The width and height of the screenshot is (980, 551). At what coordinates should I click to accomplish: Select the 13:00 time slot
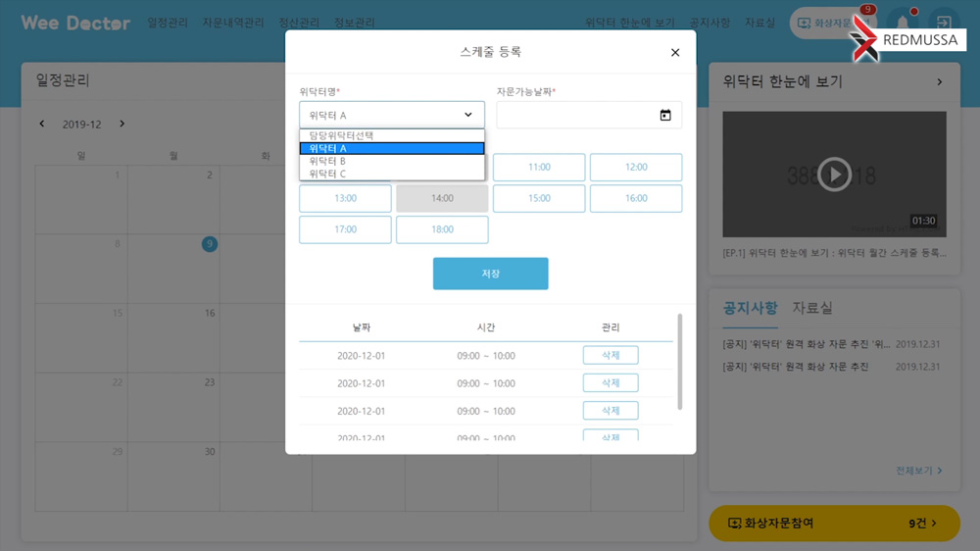(345, 198)
